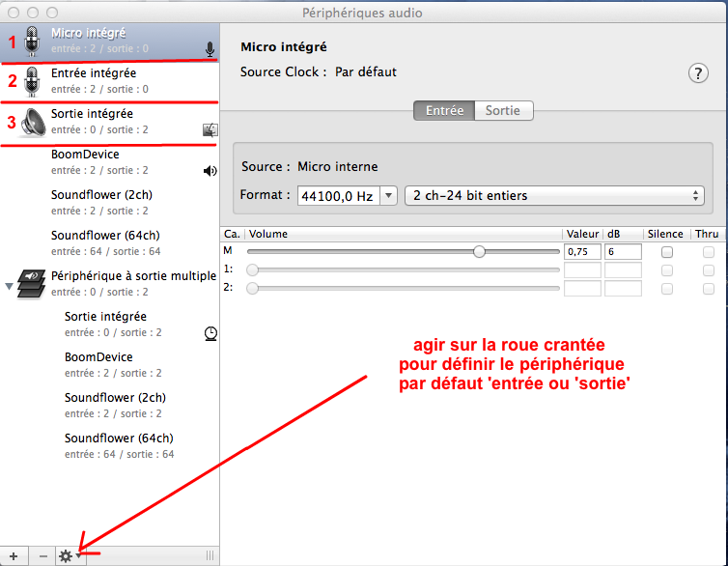Click the clock icon beside Sortie intégrée

(x=210, y=332)
